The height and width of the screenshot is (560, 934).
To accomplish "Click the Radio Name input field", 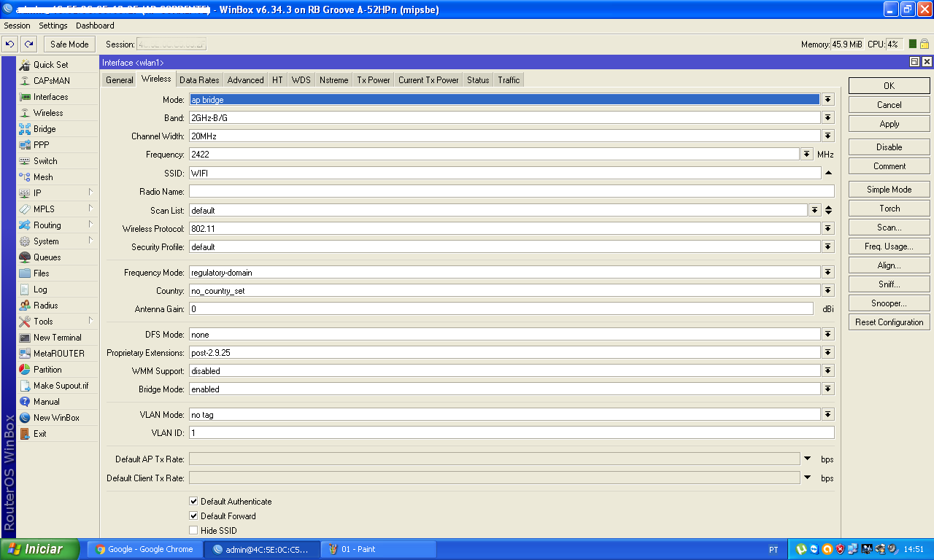I will [x=512, y=192].
